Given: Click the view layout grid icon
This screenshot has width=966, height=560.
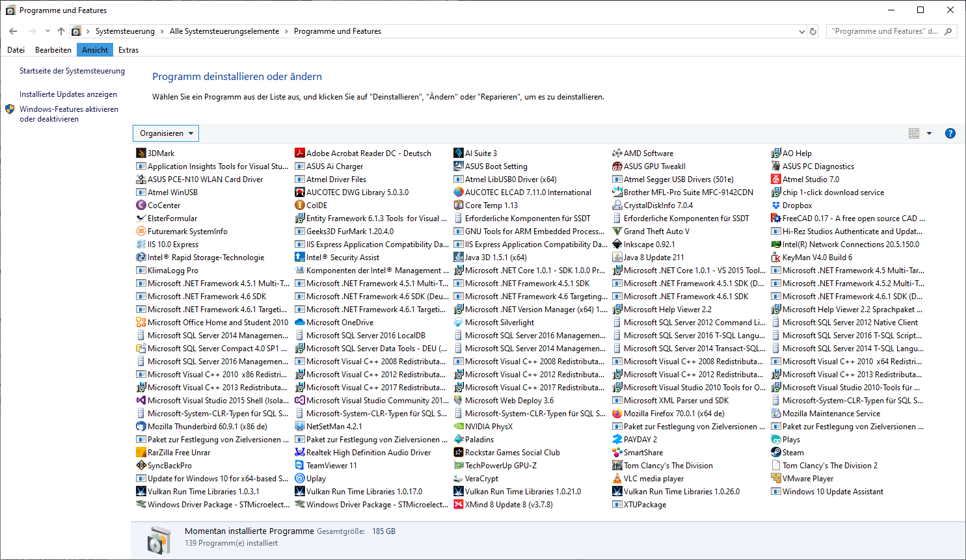Looking at the screenshot, I should (913, 133).
